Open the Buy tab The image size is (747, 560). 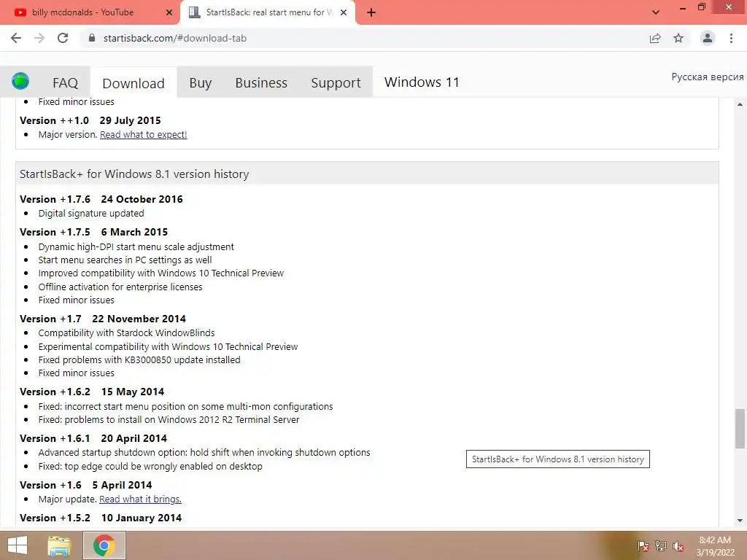click(x=200, y=83)
